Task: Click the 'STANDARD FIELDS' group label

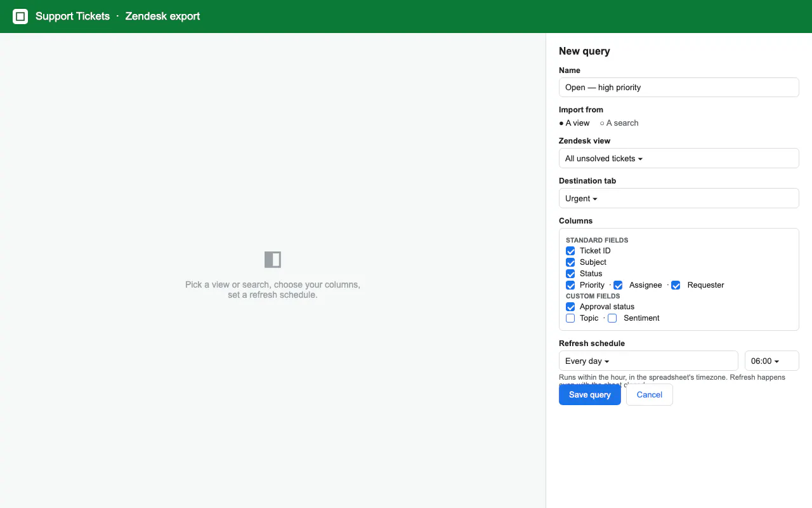Action: click(x=597, y=240)
